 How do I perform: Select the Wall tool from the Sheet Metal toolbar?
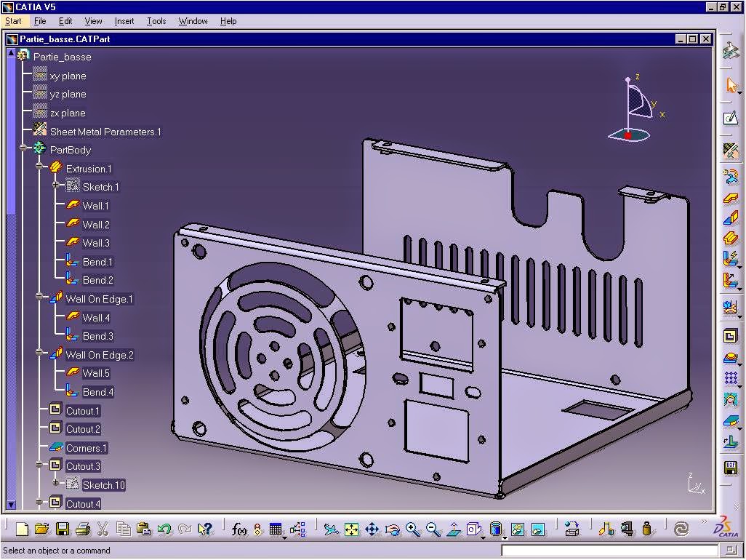(x=731, y=197)
